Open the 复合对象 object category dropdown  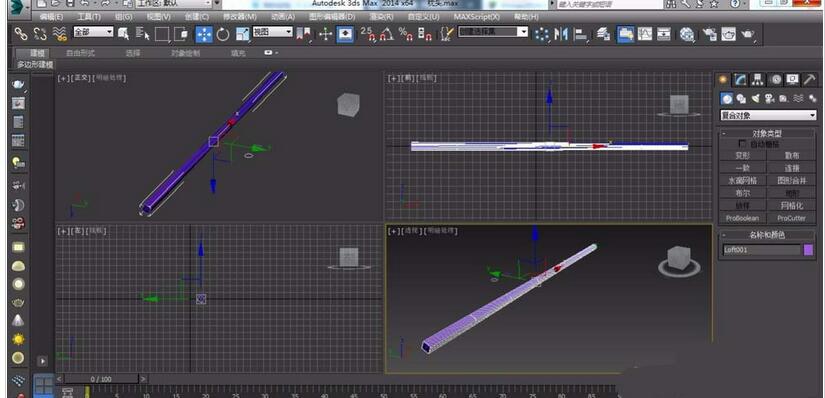pos(768,115)
